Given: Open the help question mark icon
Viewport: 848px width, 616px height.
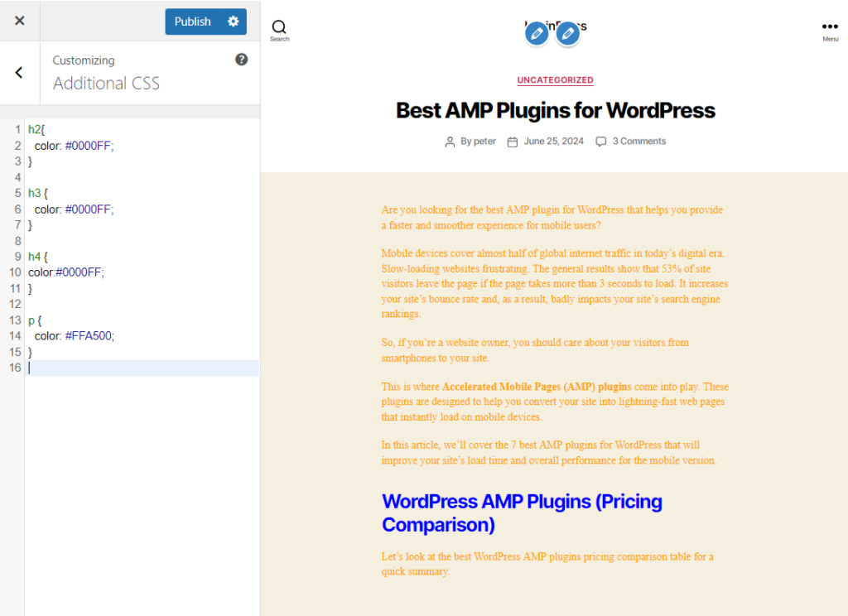Looking at the screenshot, I should click(x=241, y=60).
